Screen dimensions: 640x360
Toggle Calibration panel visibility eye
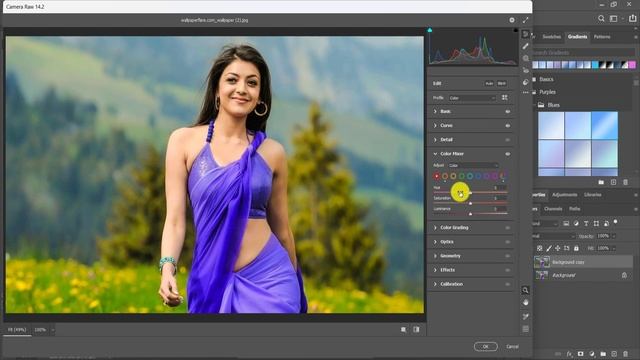(x=508, y=284)
